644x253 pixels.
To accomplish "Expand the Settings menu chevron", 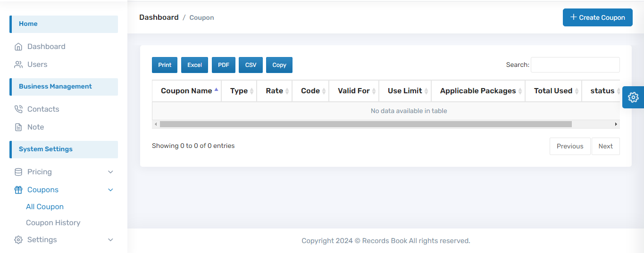I will [x=110, y=240].
